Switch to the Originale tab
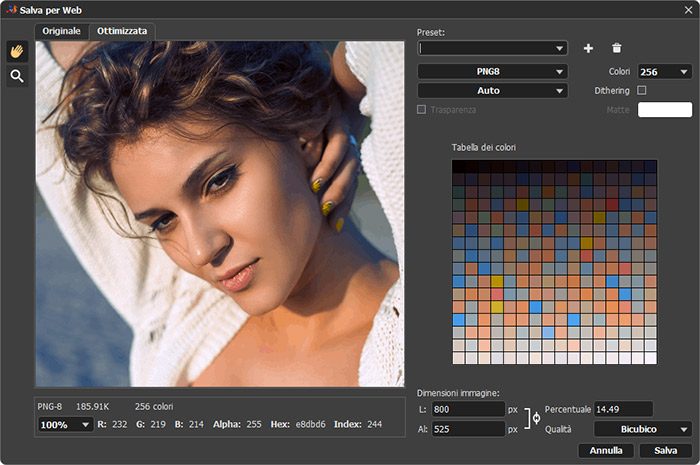The image size is (700, 465). tap(61, 31)
